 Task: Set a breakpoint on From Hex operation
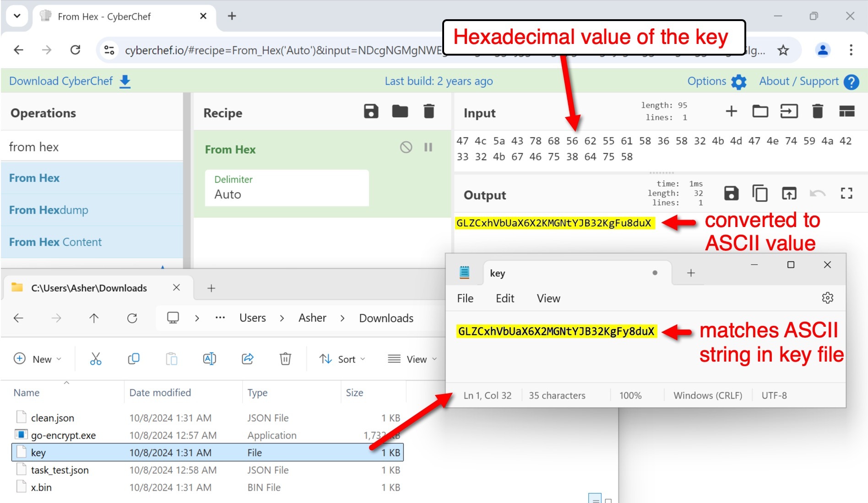click(428, 147)
